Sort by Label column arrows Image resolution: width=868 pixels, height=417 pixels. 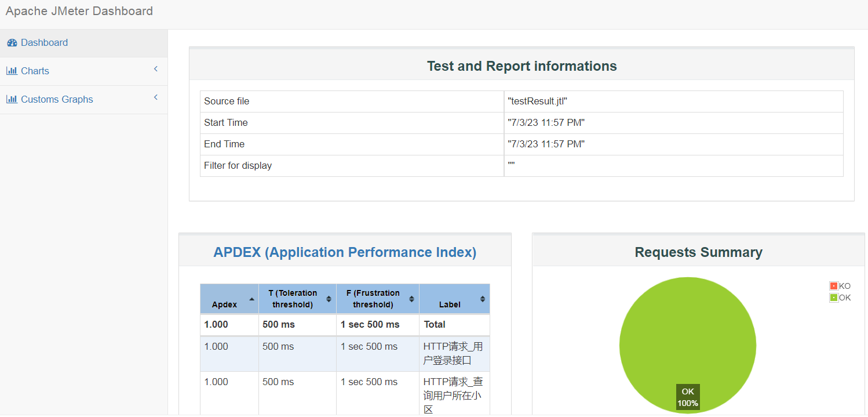pyautogui.click(x=483, y=299)
